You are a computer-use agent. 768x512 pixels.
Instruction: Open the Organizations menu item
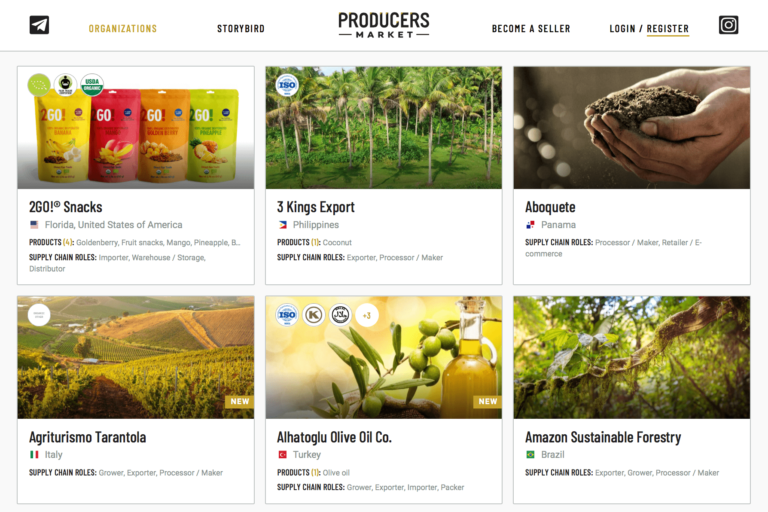click(x=123, y=28)
